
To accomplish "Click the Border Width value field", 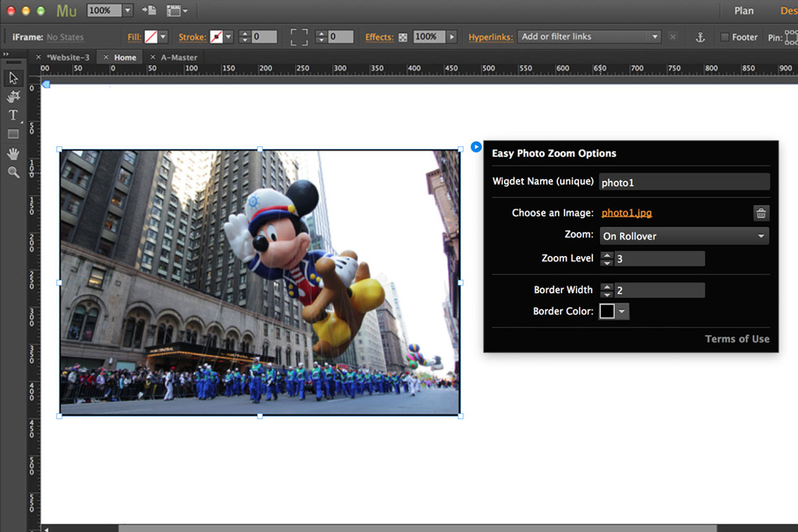I will coord(659,290).
